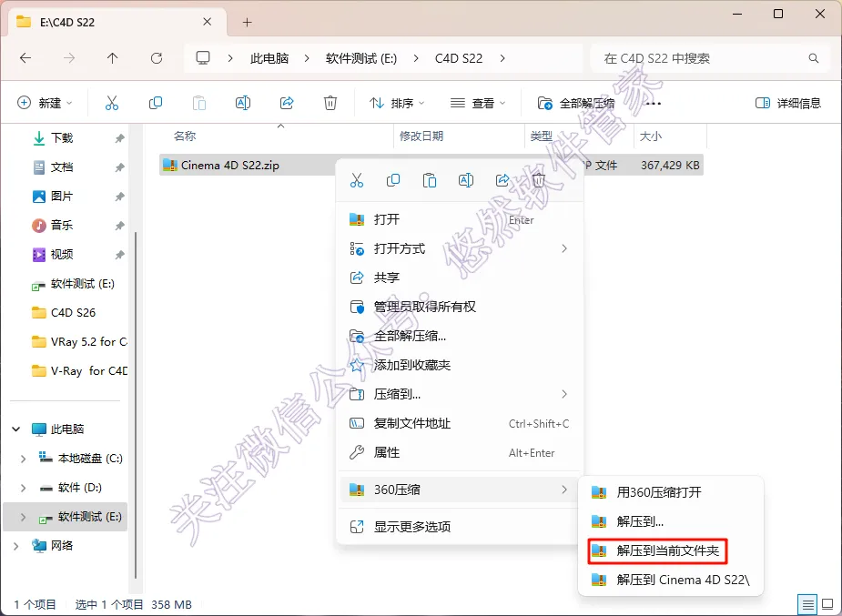The image size is (842, 616).
Task: Open the 查看 view dropdown
Action: coord(478,103)
